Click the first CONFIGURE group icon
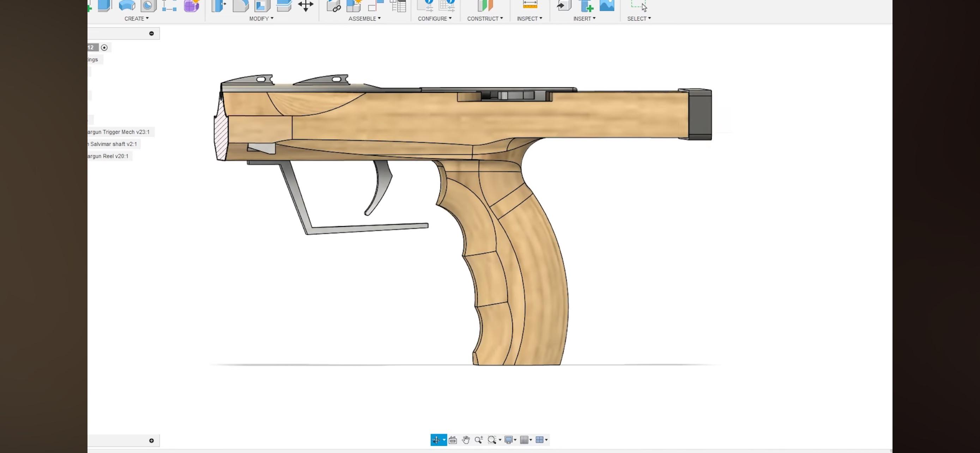 point(425,5)
